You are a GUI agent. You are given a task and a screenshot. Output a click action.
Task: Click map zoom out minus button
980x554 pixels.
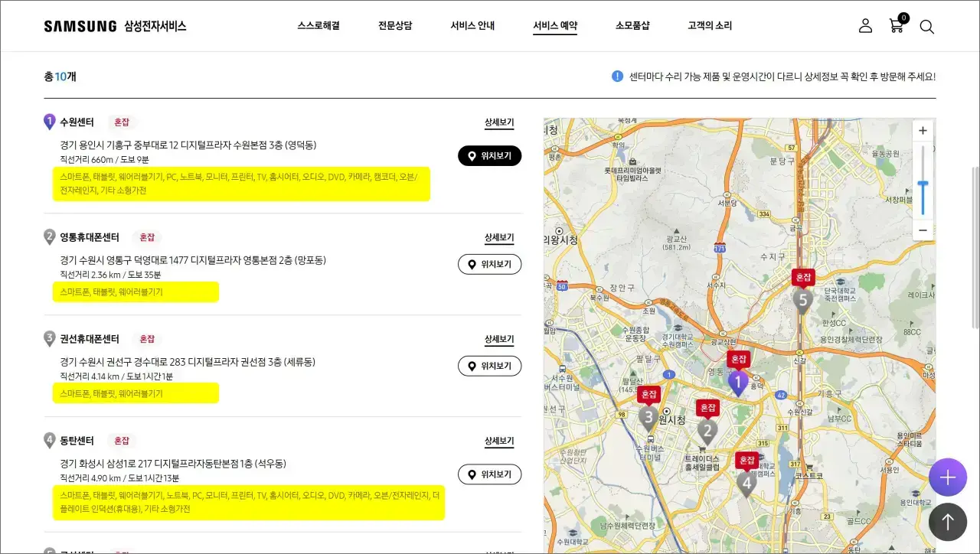[923, 230]
